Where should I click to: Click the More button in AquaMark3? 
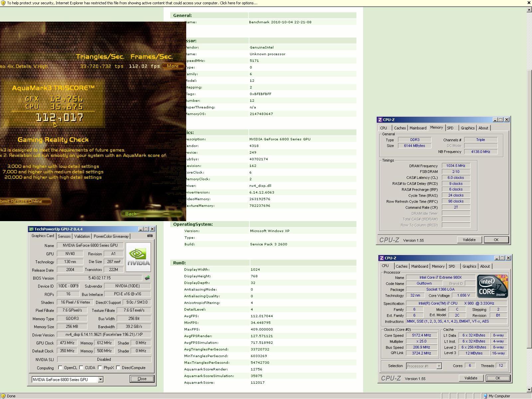(x=173, y=66)
